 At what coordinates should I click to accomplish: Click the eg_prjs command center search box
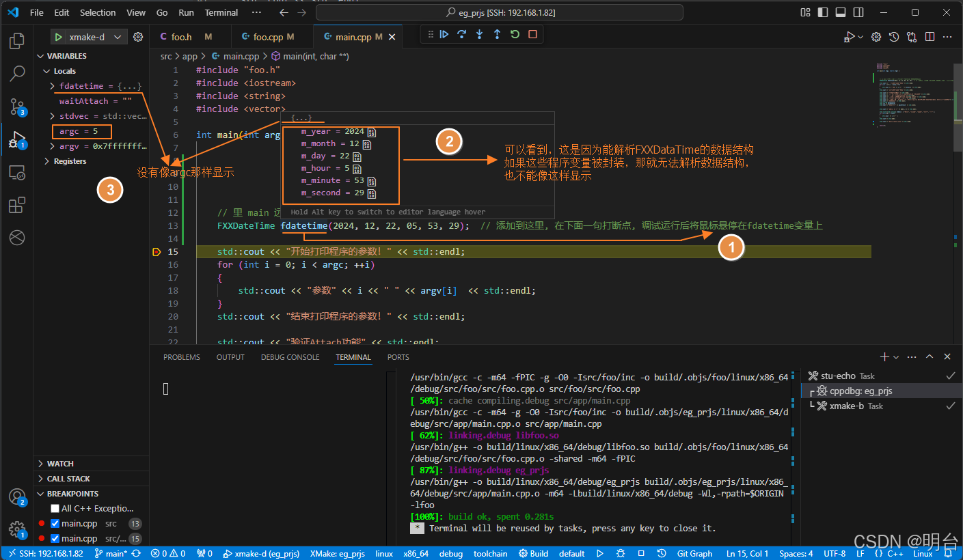499,12
